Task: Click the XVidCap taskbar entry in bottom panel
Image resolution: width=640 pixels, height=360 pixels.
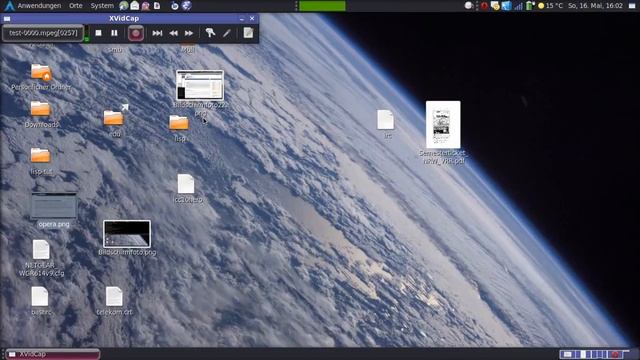Action: 53,354
